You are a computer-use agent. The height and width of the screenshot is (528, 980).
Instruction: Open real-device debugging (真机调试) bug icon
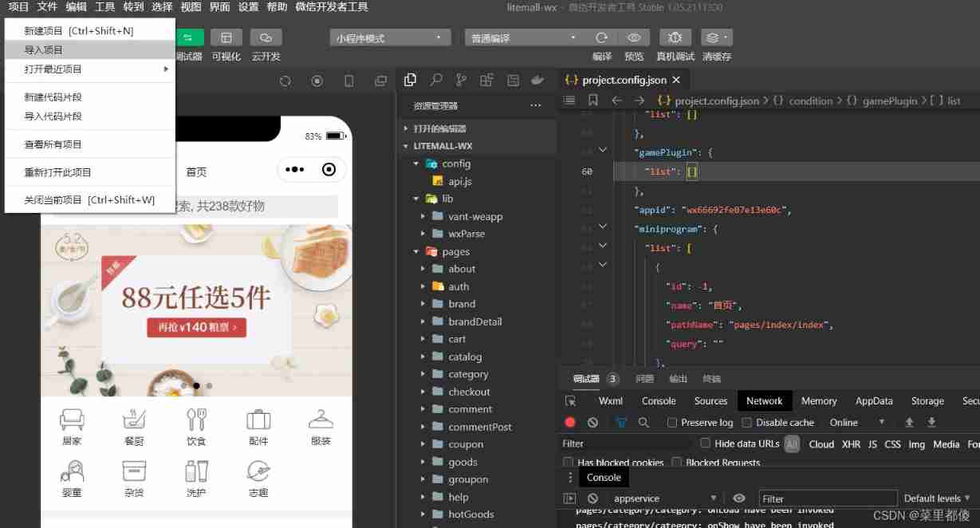(675, 37)
